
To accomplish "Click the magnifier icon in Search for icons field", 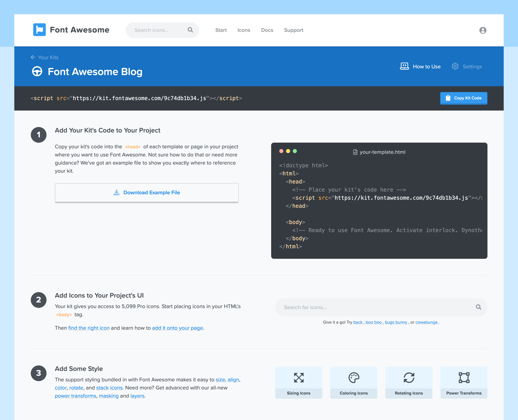I will (479, 307).
